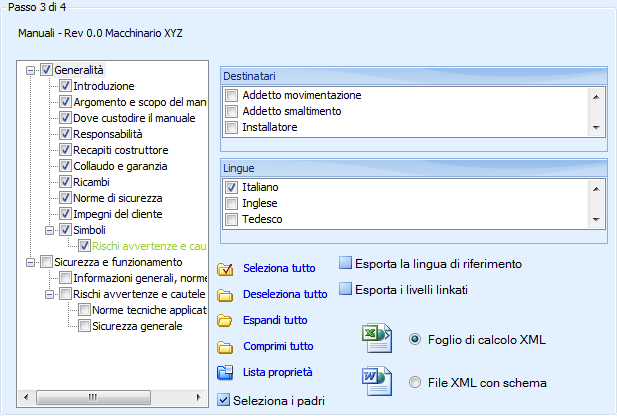617x416 pixels.
Task: Click Destinatari list scroll up arrow
Action: (596, 97)
